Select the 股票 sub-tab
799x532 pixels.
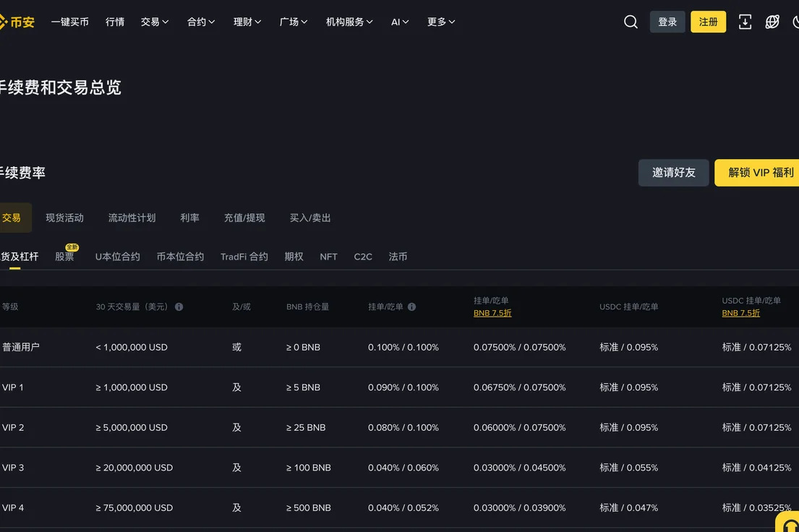64,257
